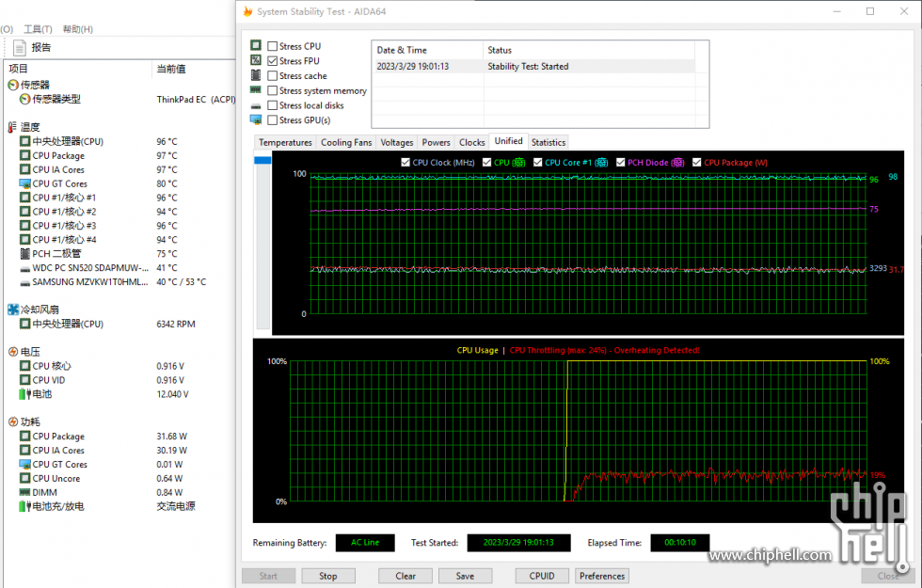This screenshot has height=588, width=922.
Task: Click the 报告 report page icon
Action: click(x=20, y=48)
